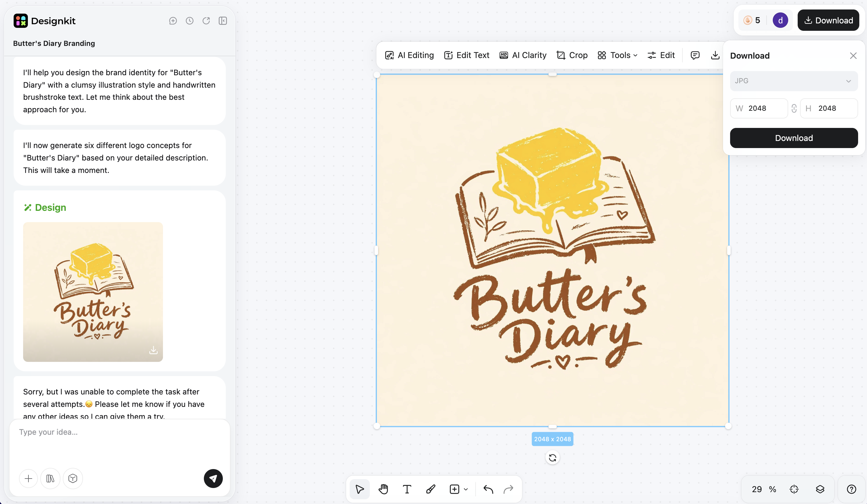The width and height of the screenshot is (867, 504).
Task: Select the canvas logo image
Action: (552, 250)
